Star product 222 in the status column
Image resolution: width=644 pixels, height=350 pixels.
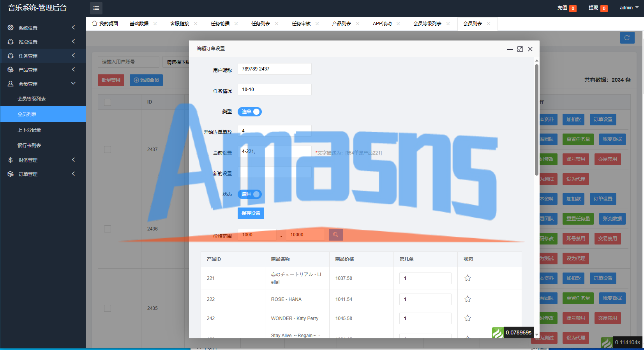(x=468, y=299)
